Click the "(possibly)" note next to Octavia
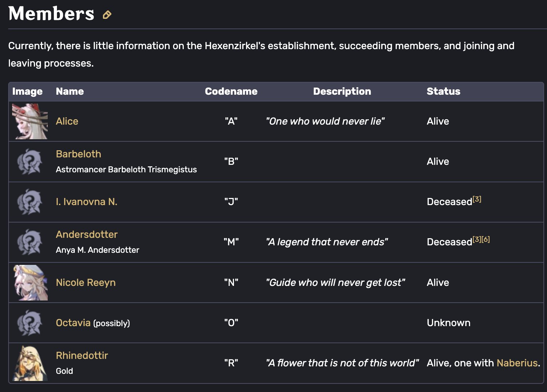The height and width of the screenshot is (392, 547). click(x=111, y=323)
